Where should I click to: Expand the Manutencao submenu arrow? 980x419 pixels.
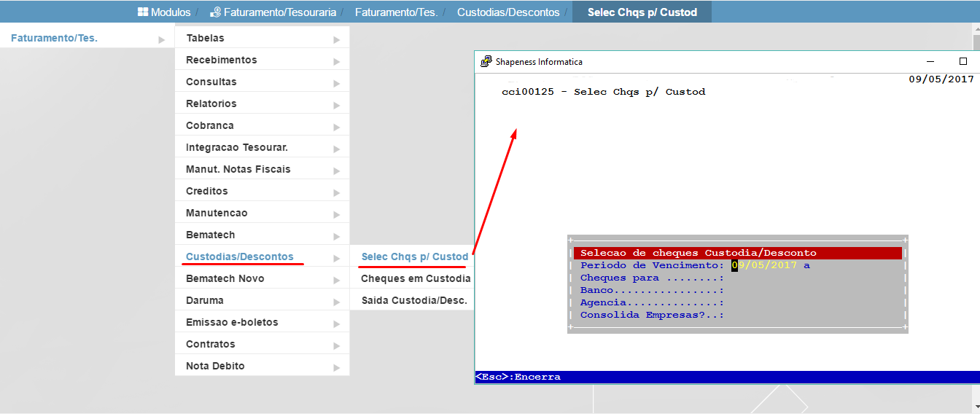(x=337, y=214)
